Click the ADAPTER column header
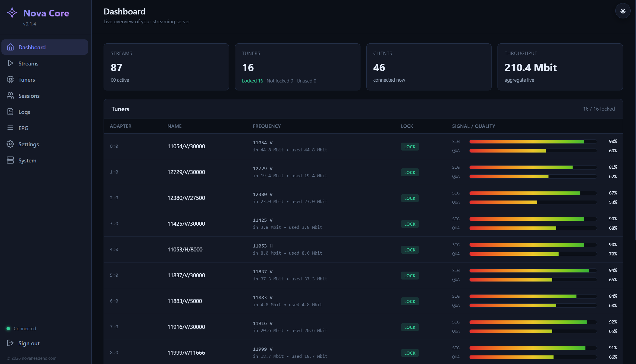This screenshot has height=364, width=636. click(121, 126)
